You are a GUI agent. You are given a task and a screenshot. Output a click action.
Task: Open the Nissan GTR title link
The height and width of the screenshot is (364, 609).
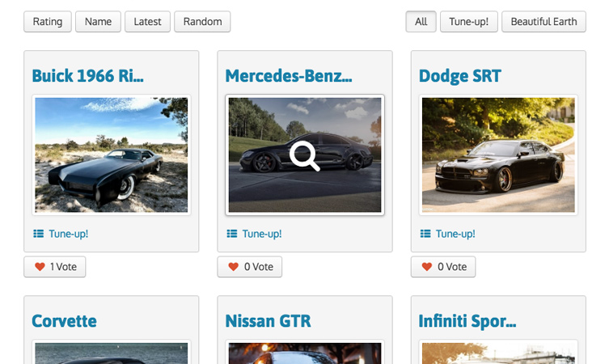tap(268, 321)
